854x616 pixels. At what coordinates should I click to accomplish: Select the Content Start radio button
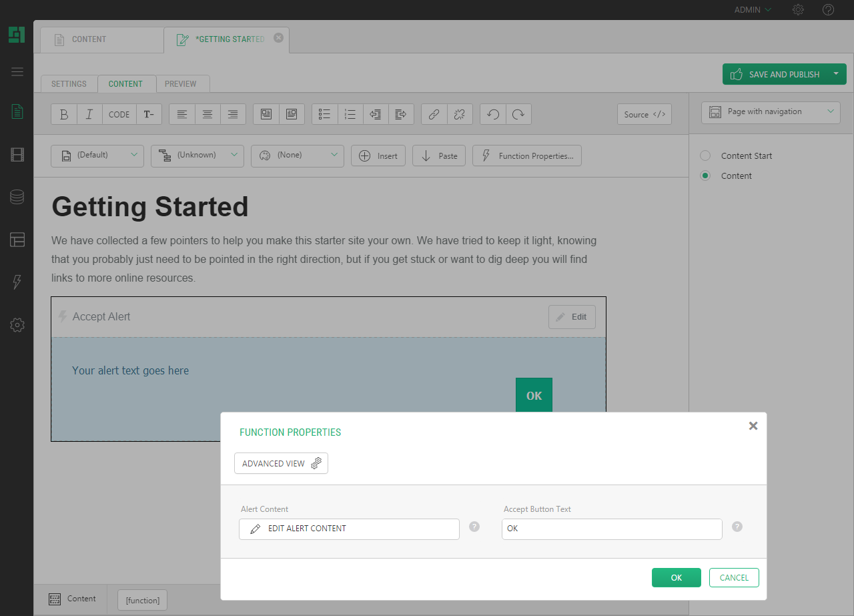pyautogui.click(x=705, y=156)
